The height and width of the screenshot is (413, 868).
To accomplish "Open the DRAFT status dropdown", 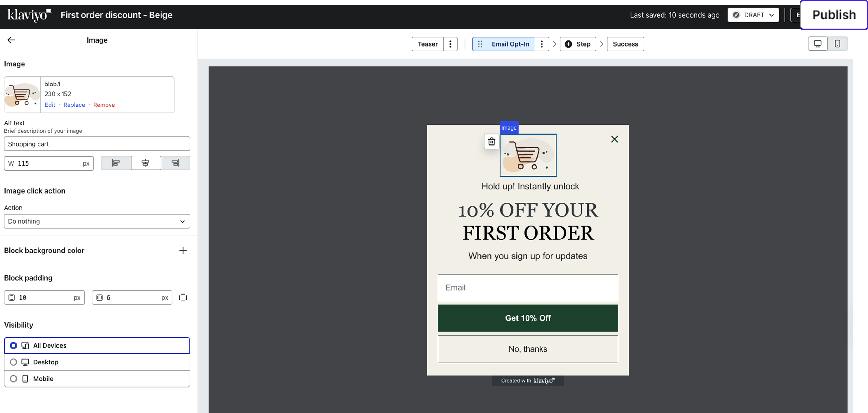I will pyautogui.click(x=753, y=15).
